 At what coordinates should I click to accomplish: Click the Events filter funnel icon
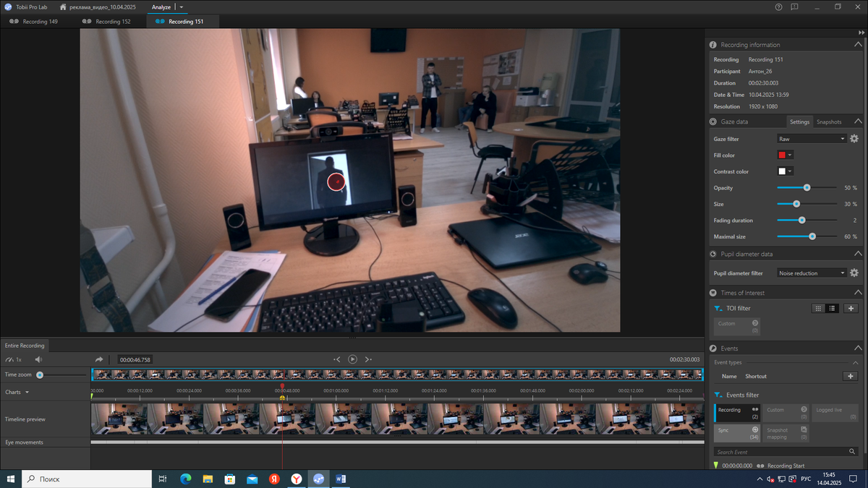(x=718, y=395)
